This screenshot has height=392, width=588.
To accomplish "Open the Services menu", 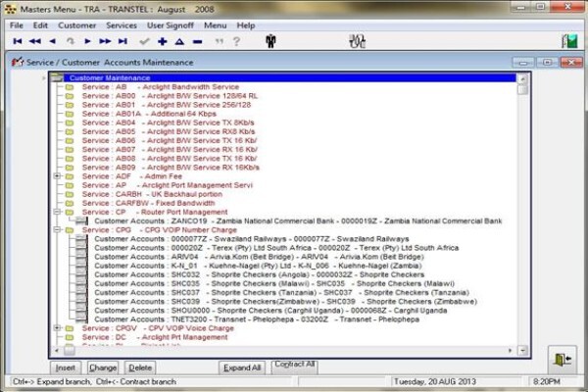I will (122, 25).
